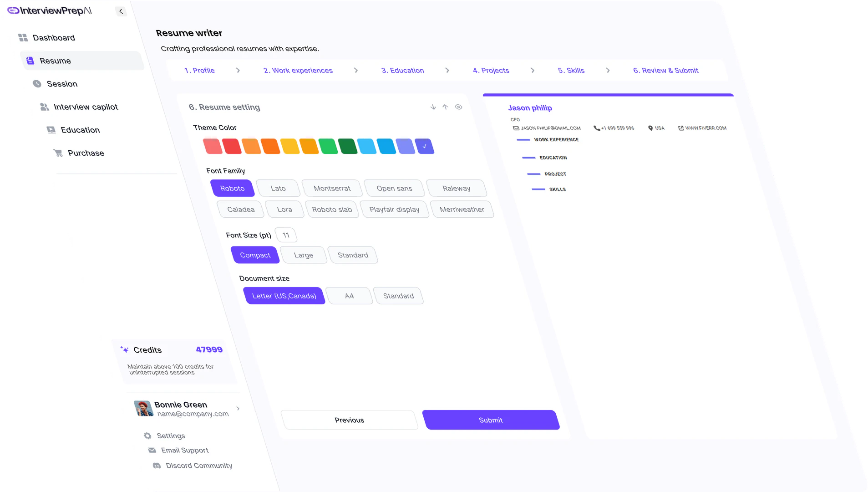
Task: Pick the dark green theme color swatch
Action: coord(348,147)
